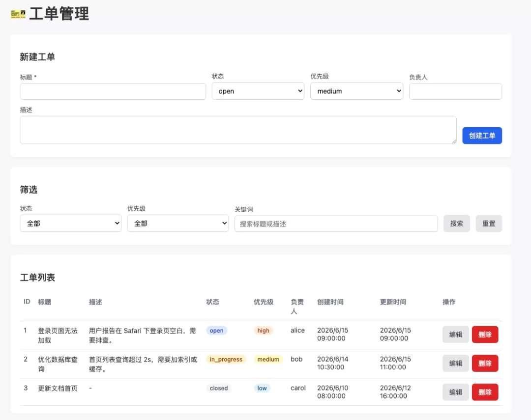Delete the 优化数据库查询 ticket
This screenshot has height=420, width=531.
point(485,363)
